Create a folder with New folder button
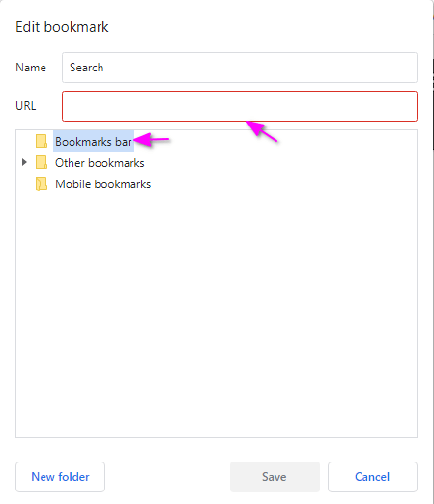 coord(60,477)
